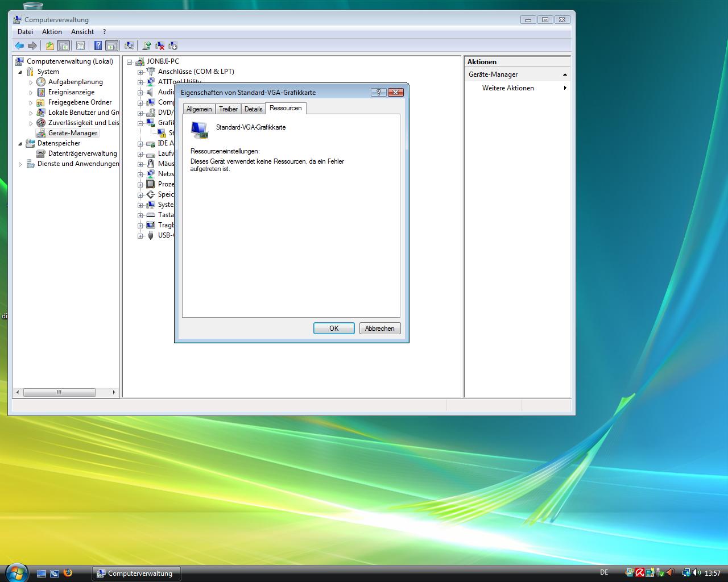Click the dialog's help question mark button
The width and height of the screenshot is (728, 582).
378,92
